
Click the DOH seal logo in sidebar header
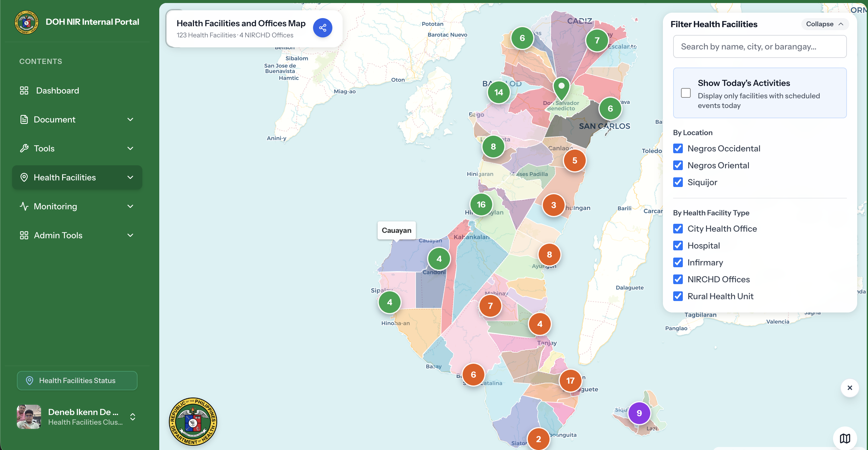(26, 22)
